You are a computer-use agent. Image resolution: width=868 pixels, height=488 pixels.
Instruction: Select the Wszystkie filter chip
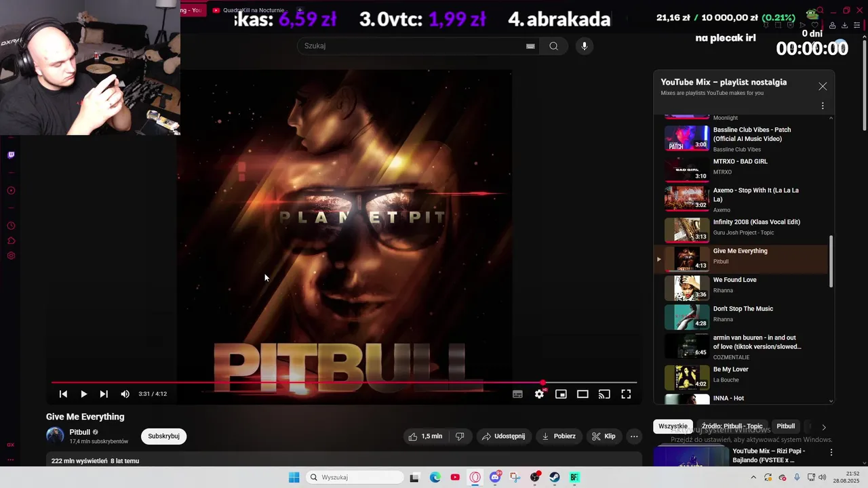pyautogui.click(x=673, y=426)
